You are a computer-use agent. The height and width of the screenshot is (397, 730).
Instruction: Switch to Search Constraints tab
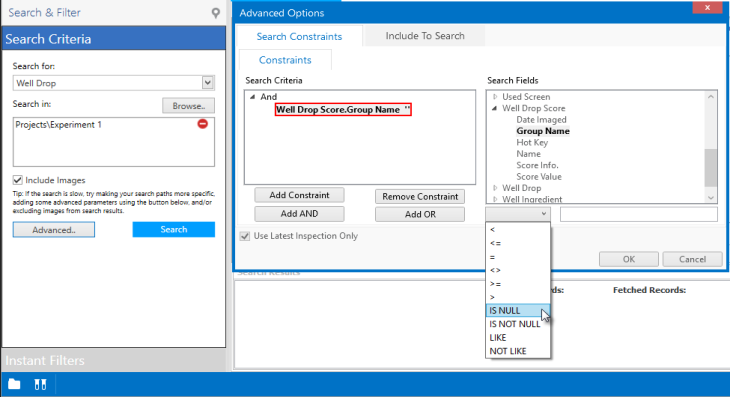[299, 36]
